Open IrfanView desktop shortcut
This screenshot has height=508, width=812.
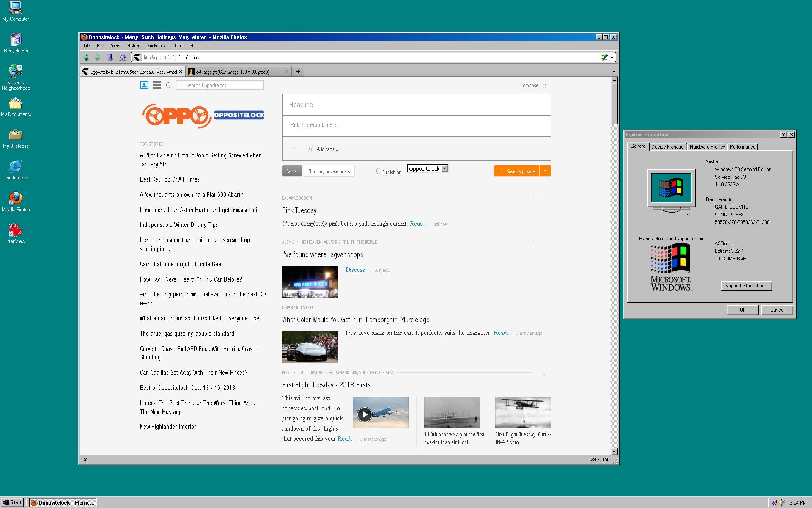(x=16, y=234)
